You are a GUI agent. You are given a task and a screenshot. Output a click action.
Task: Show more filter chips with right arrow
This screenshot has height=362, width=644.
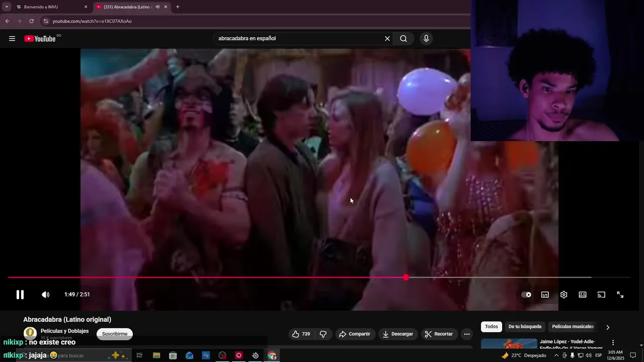607,327
